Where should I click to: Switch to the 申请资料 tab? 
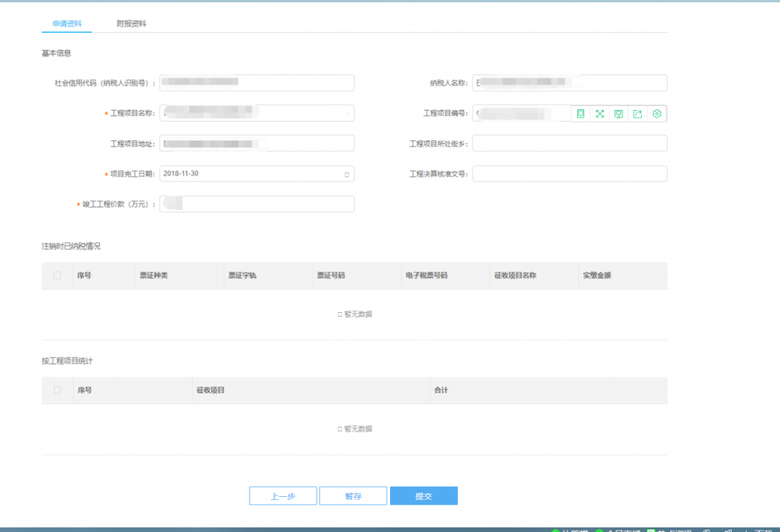pyautogui.click(x=66, y=23)
